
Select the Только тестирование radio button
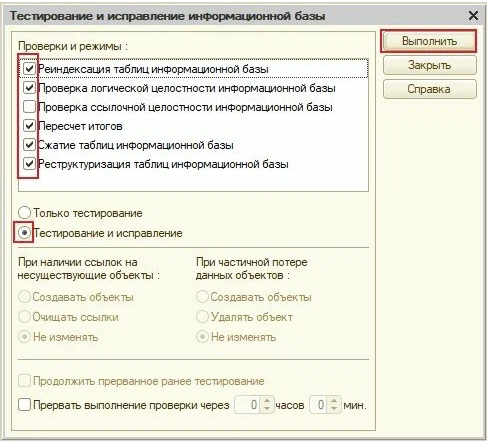pyautogui.click(x=24, y=213)
